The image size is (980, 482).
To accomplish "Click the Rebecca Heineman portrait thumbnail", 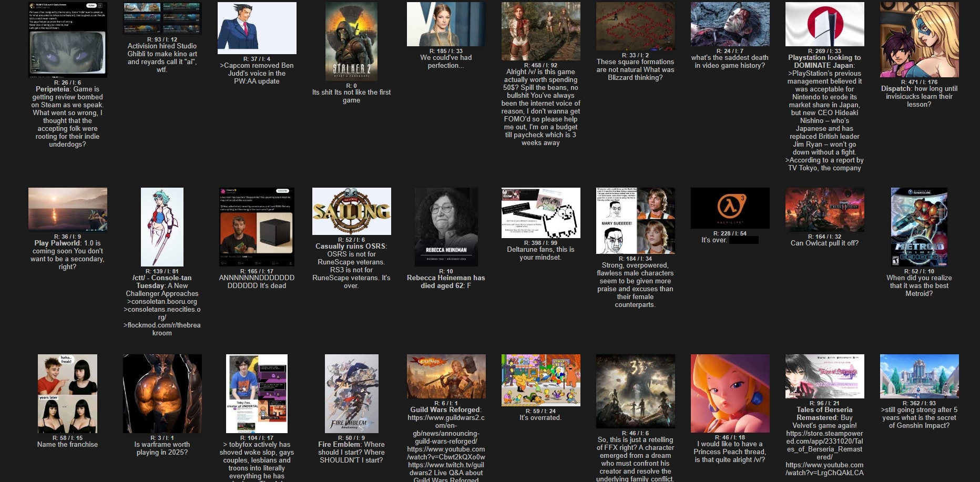I will [446, 227].
